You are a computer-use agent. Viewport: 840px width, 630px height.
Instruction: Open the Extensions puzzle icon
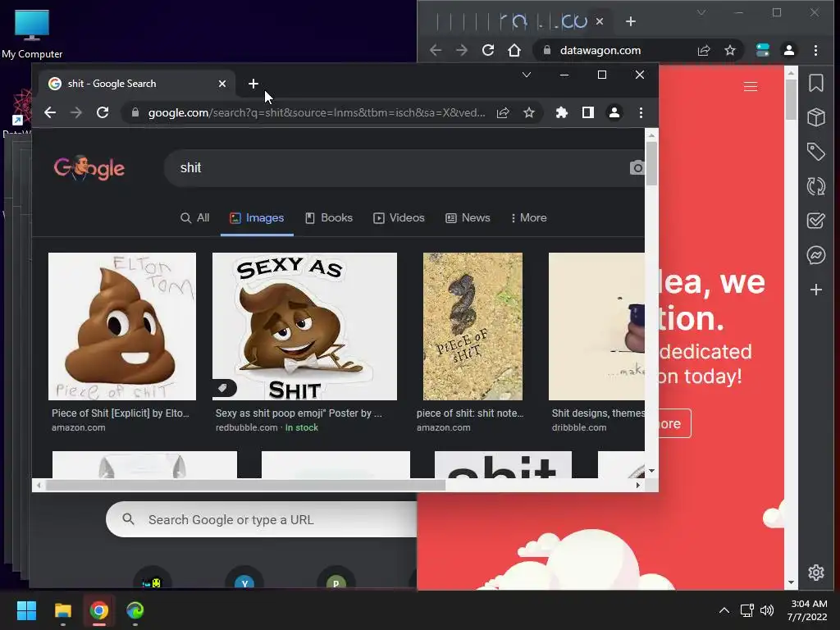pyautogui.click(x=561, y=112)
